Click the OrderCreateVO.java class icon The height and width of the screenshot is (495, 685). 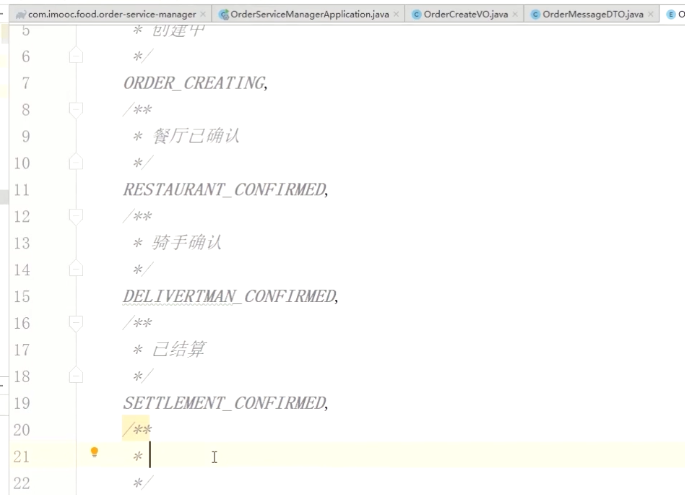pyautogui.click(x=416, y=15)
